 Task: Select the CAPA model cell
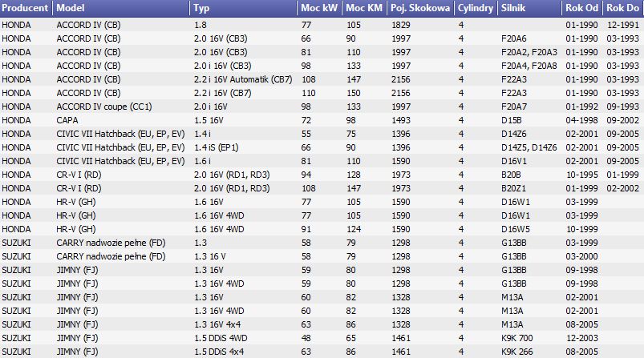tap(67, 120)
